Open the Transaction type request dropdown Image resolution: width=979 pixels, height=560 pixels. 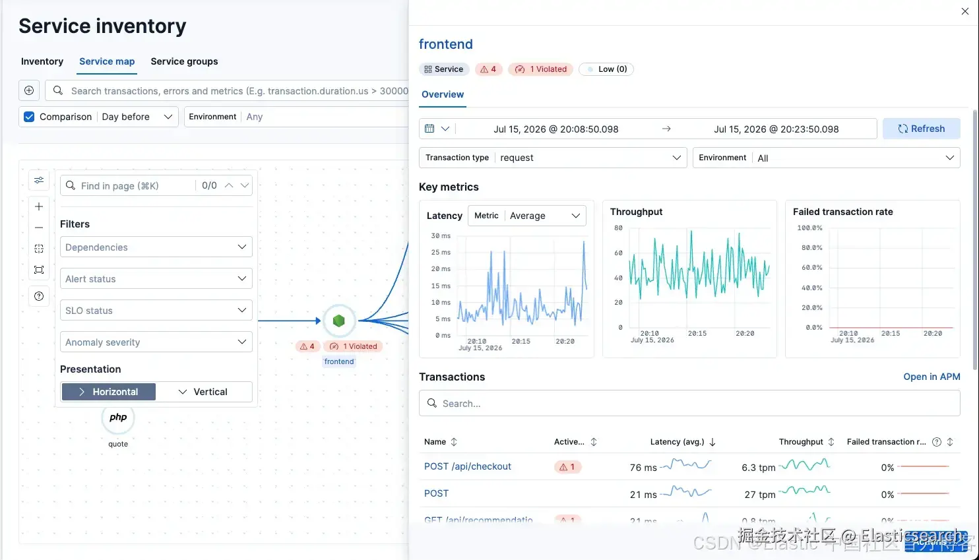(553, 158)
